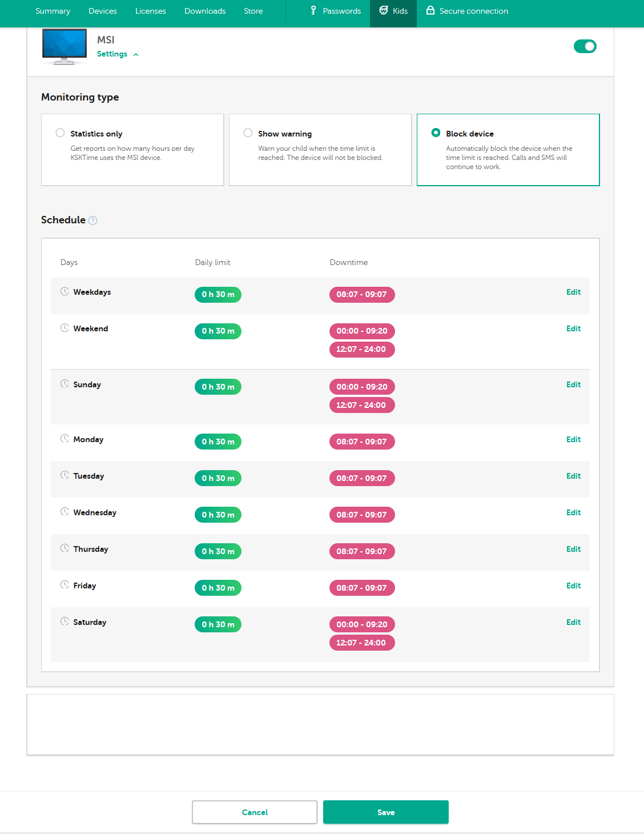Select the Statistics only radio button
The image size is (644, 834).
(x=60, y=133)
